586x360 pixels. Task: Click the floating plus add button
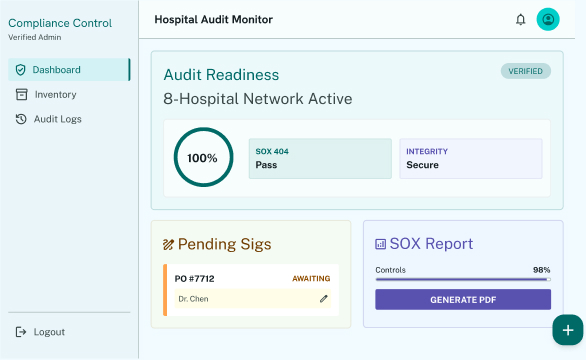[x=568, y=330]
